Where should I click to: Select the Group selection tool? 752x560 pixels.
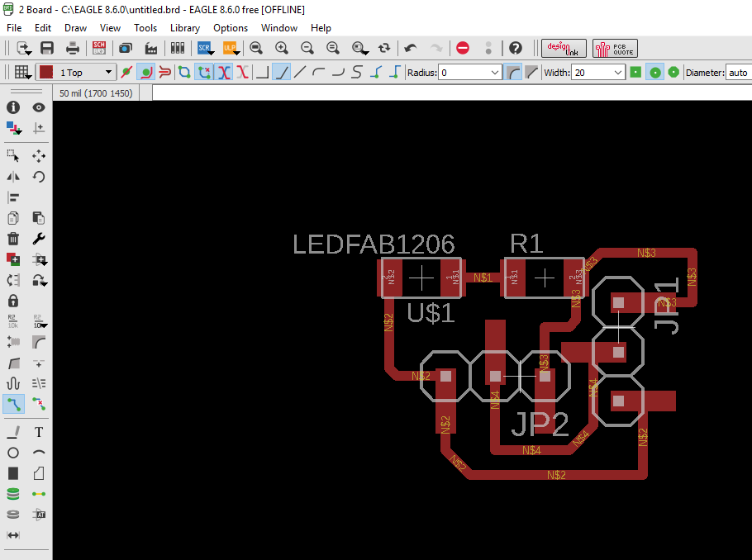point(13,156)
